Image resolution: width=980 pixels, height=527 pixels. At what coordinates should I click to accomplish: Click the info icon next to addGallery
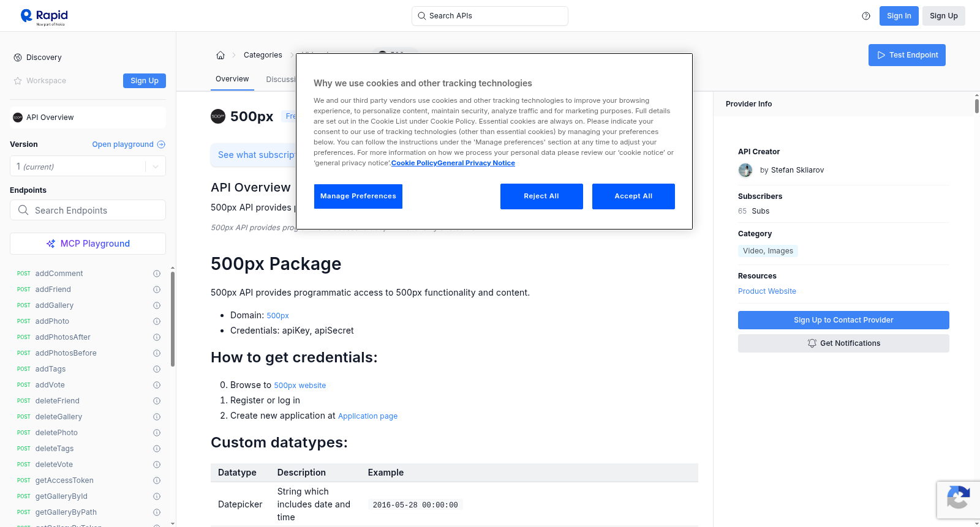click(x=157, y=305)
